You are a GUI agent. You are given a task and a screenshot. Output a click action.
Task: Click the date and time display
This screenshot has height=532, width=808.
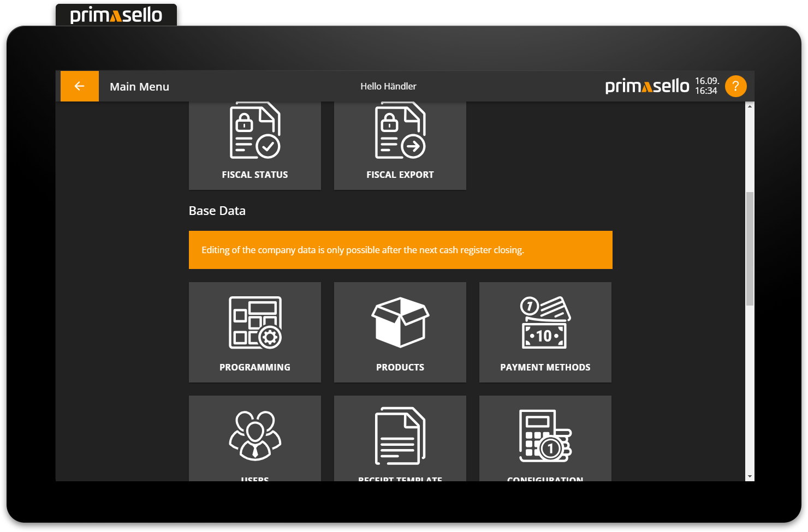706,86
